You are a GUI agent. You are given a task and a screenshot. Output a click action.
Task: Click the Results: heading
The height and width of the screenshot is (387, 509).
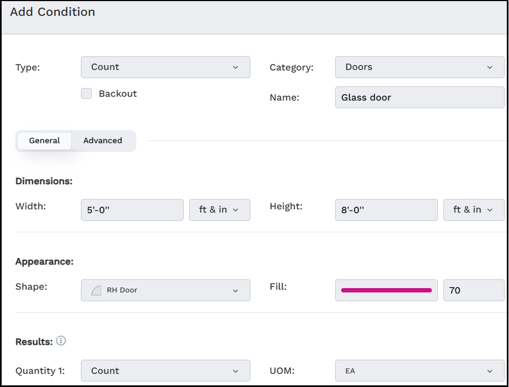34,342
